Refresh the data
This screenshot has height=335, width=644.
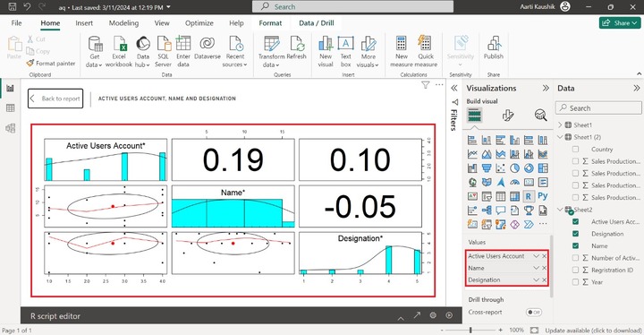(x=297, y=47)
